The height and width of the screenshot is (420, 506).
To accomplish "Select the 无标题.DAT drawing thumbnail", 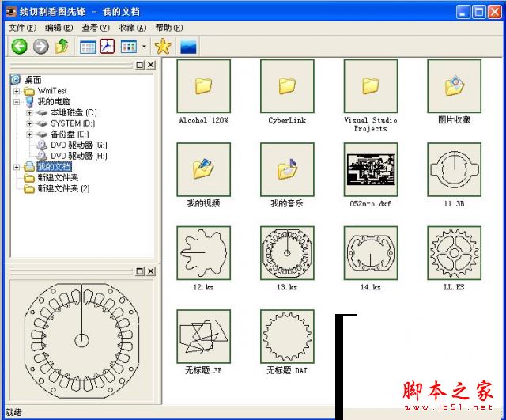I will pyautogui.click(x=287, y=336).
